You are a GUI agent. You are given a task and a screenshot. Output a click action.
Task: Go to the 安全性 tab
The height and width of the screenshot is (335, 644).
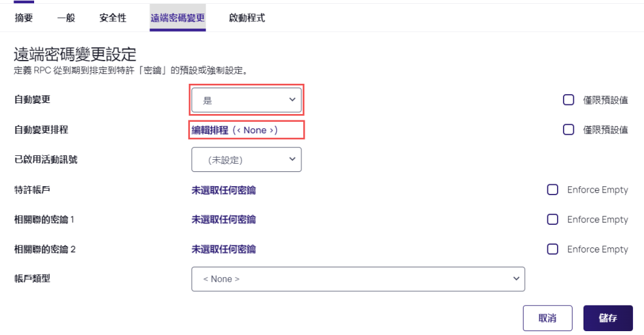(x=113, y=17)
